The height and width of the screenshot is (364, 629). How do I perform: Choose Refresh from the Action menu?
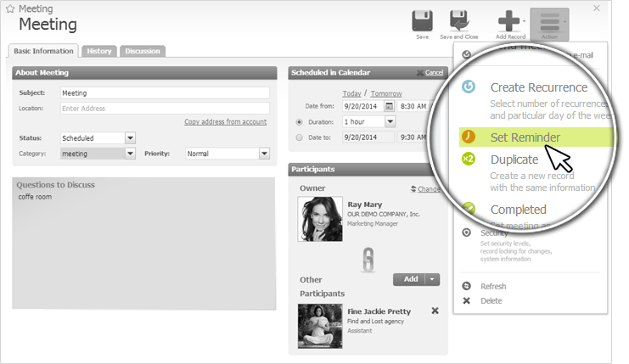[x=493, y=286]
